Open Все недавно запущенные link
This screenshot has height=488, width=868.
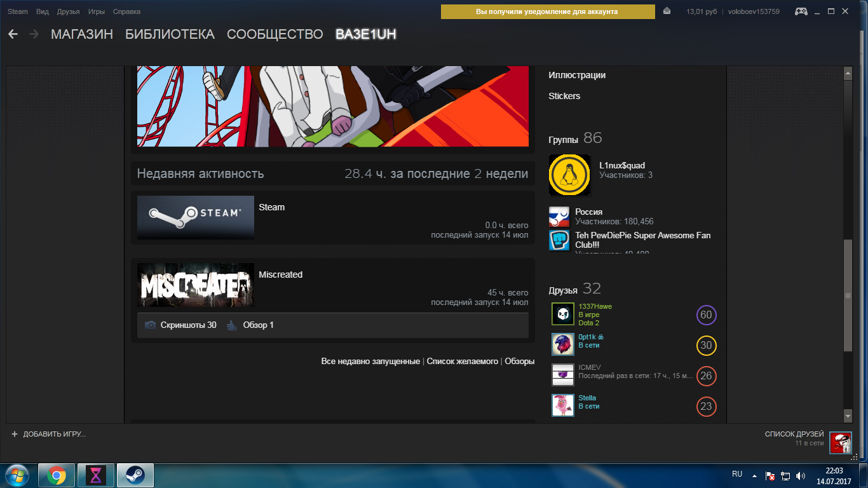click(x=370, y=361)
